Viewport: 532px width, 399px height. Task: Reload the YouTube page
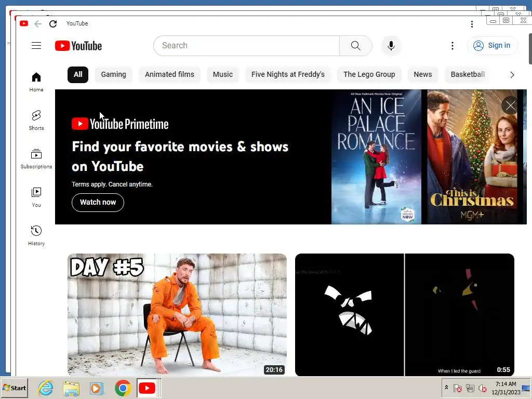[x=53, y=24]
